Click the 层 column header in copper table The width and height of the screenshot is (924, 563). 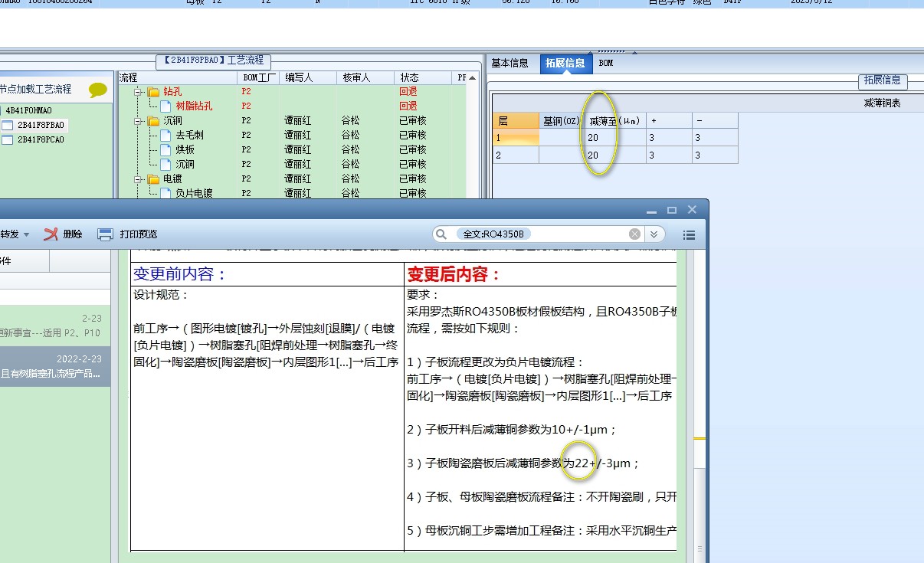click(x=516, y=121)
